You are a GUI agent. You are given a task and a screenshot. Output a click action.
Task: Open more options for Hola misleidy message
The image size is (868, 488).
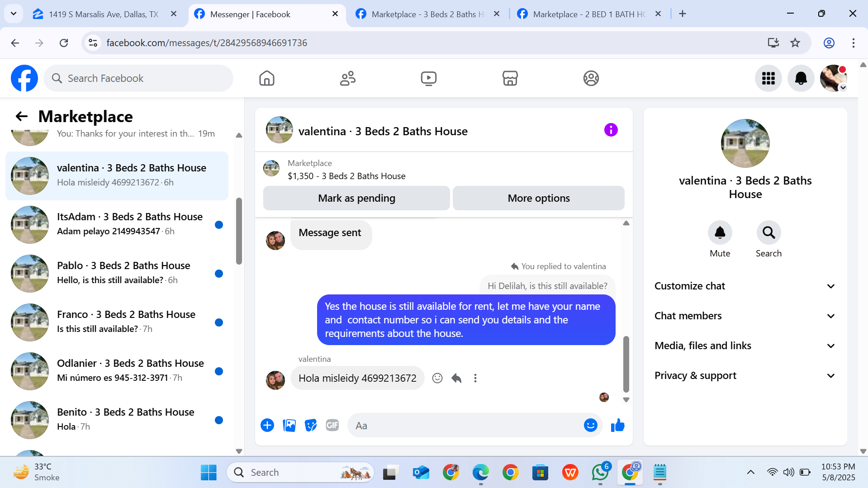[475, 378]
